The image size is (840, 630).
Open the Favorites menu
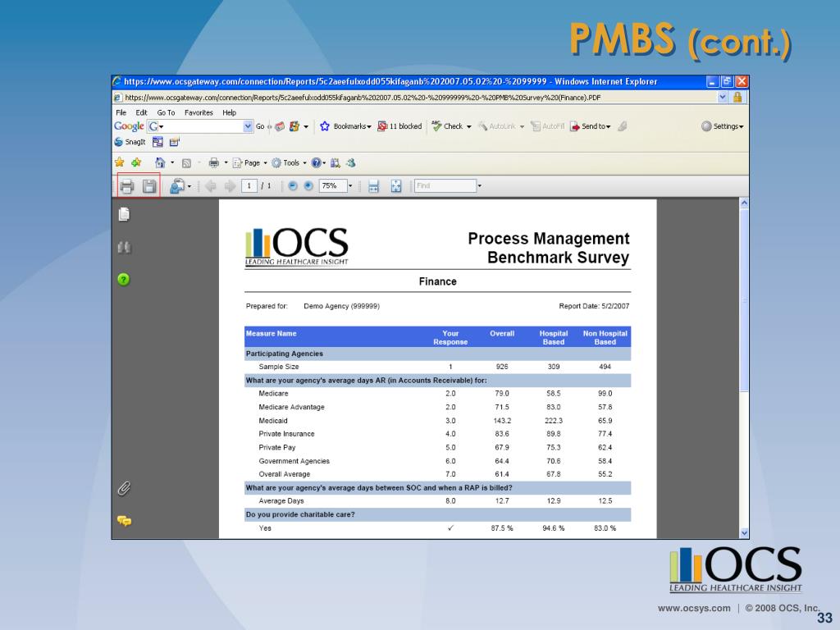point(199,112)
